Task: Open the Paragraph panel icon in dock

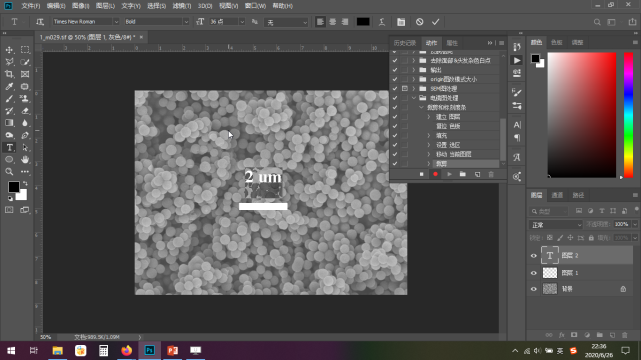Action: point(517,138)
